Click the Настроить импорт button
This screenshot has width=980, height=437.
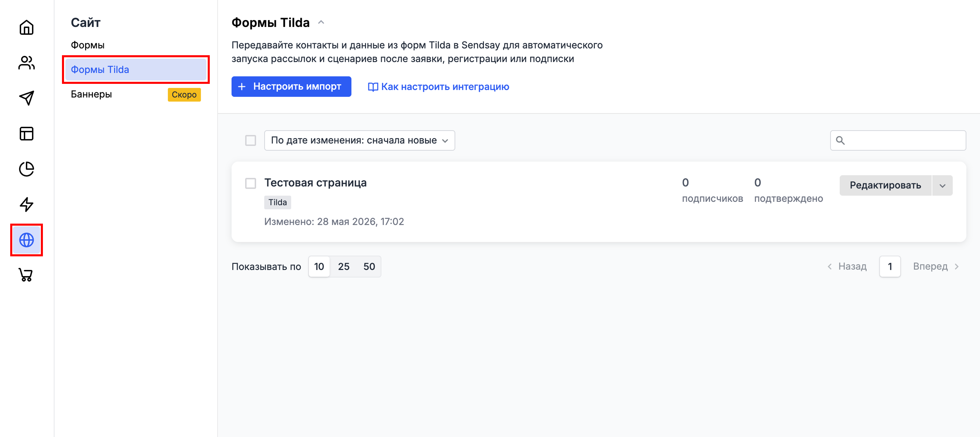(x=291, y=87)
